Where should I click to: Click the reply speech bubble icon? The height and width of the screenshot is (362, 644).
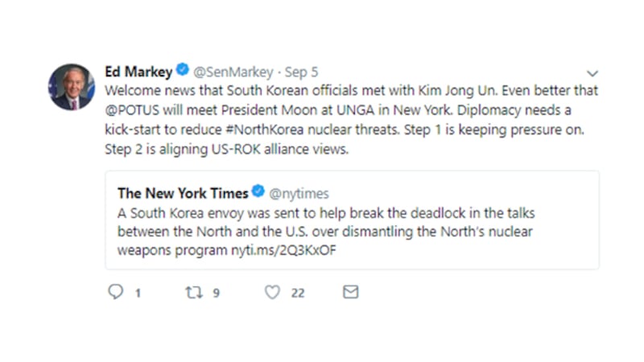click(116, 292)
